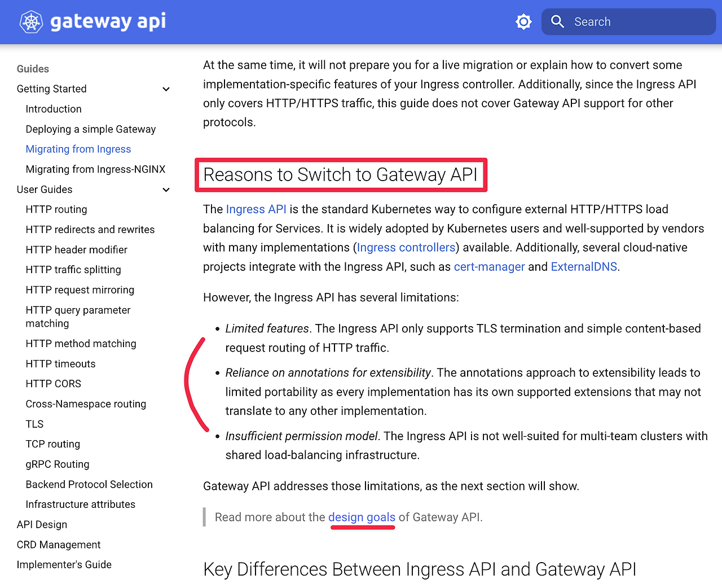Open Backend Protocol Selection guide

[x=89, y=484]
